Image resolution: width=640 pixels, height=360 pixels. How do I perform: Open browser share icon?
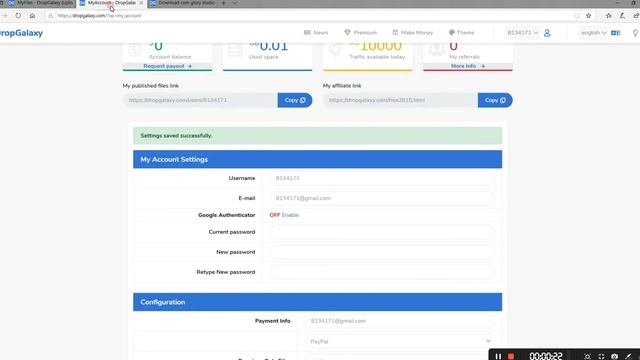pyautogui.click(x=636, y=16)
